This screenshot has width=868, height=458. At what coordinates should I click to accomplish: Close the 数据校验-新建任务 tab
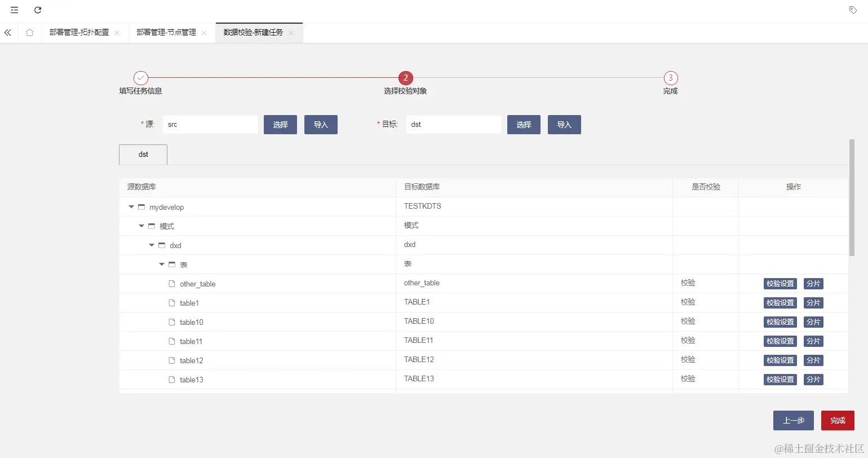291,33
